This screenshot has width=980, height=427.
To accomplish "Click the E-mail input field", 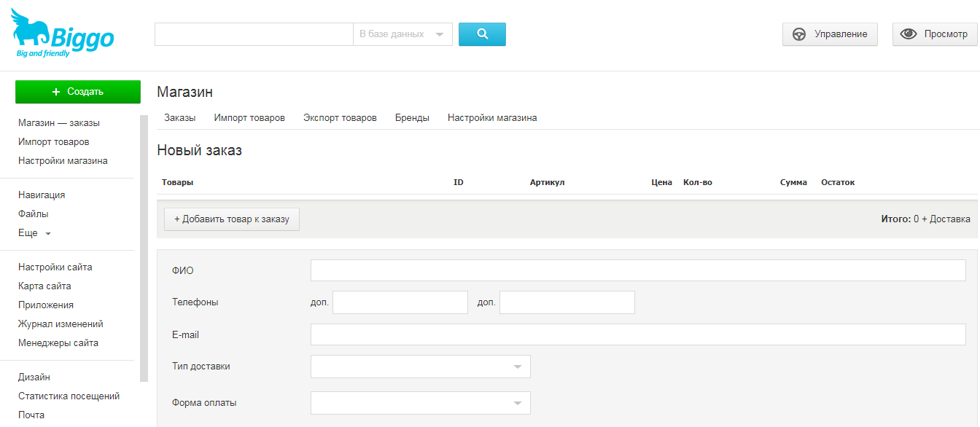I will (x=638, y=334).
